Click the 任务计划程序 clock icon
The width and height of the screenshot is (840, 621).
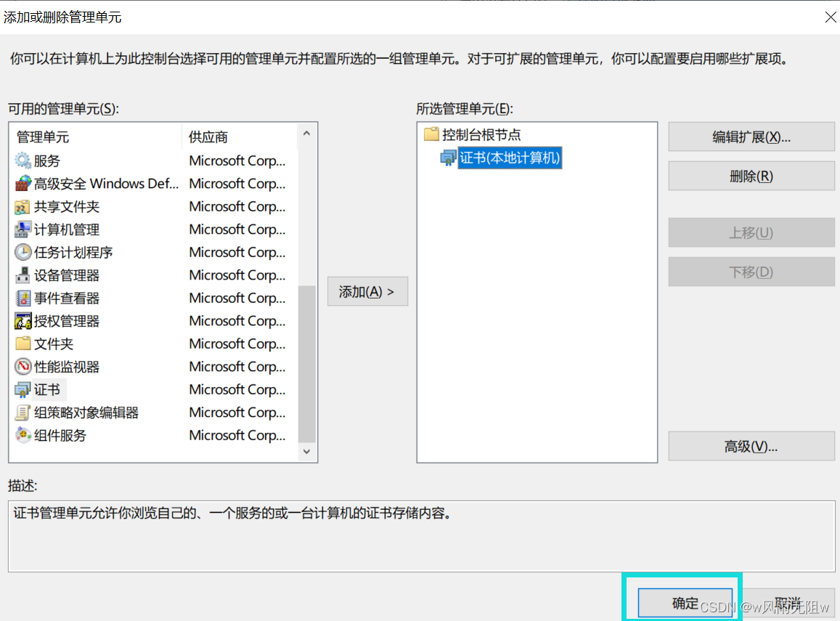(21, 252)
